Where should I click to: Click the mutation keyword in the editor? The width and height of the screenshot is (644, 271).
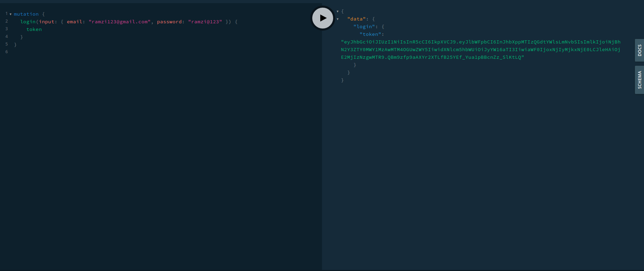[x=26, y=14]
